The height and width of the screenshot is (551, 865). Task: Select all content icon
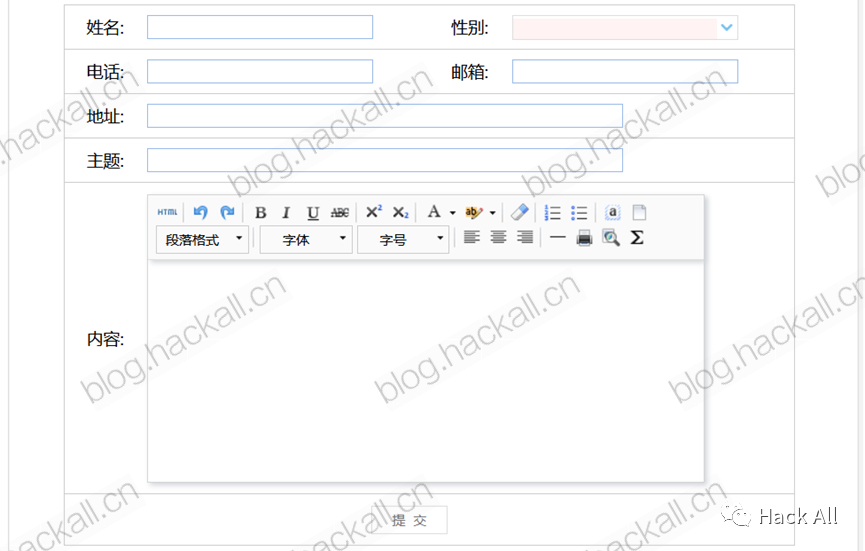(x=612, y=212)
